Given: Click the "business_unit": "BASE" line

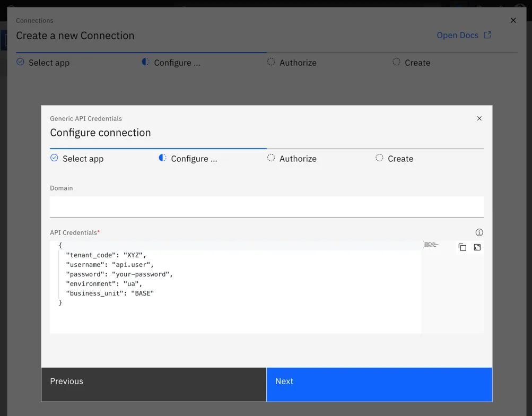Looking at the screenshot, I should pos(110,293).
